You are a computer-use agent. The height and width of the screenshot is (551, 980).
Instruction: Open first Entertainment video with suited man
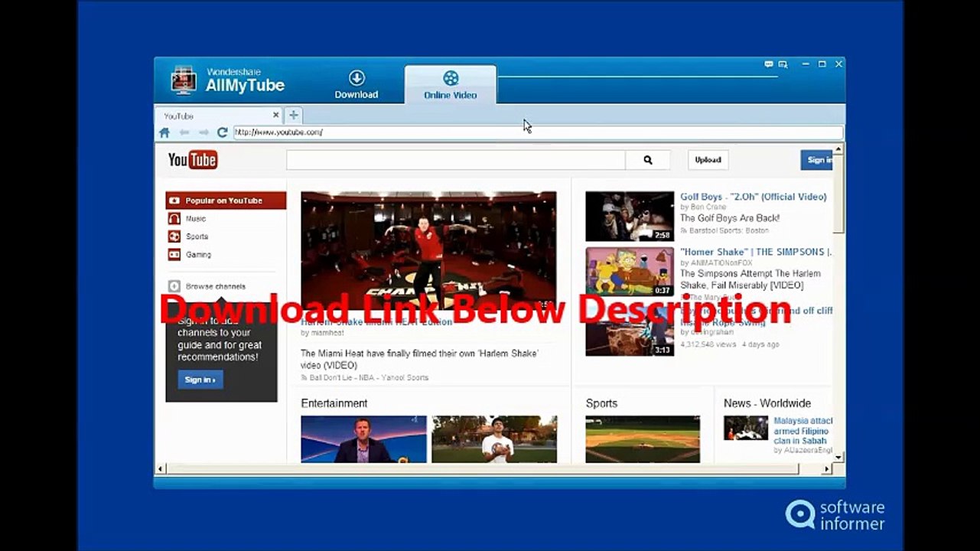point(363,439)
